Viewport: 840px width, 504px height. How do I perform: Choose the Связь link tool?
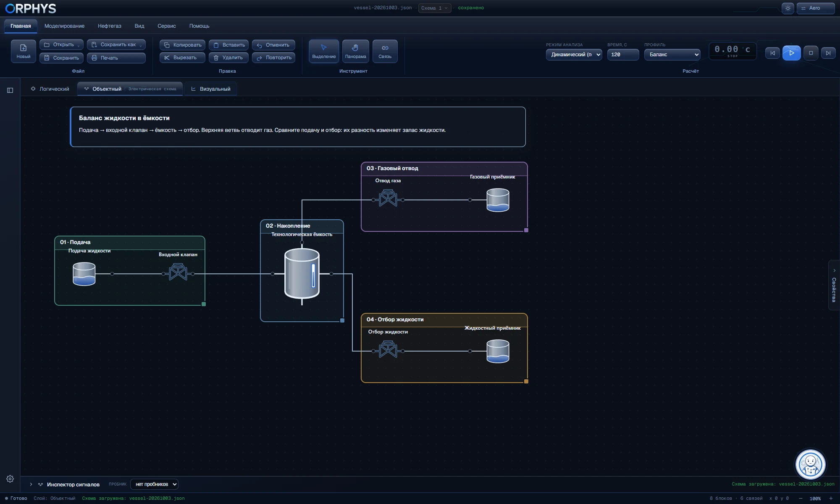pyautogui.click(x=385, y=51)
